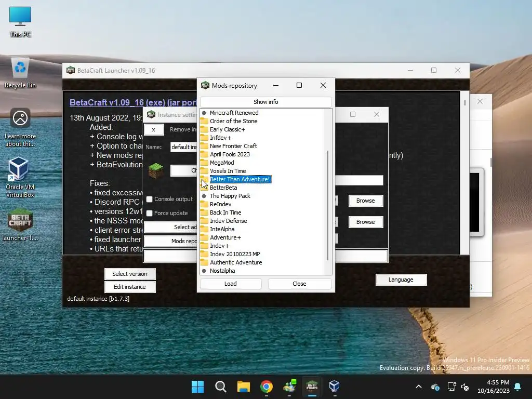
Task: Maximize the Mods repository window
Action: 299,86
